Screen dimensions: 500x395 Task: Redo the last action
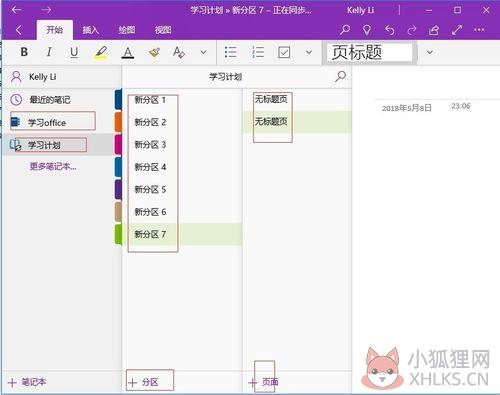[412, 30]
